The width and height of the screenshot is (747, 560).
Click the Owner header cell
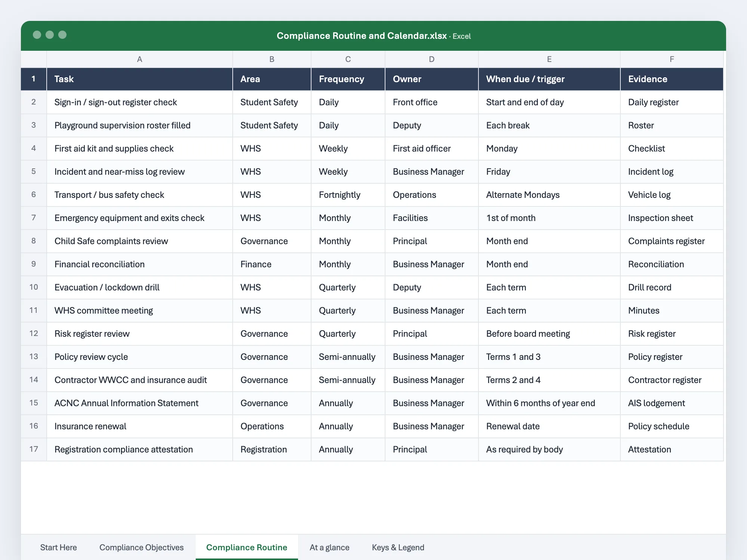pyautogui.click(x=432, y=79)
